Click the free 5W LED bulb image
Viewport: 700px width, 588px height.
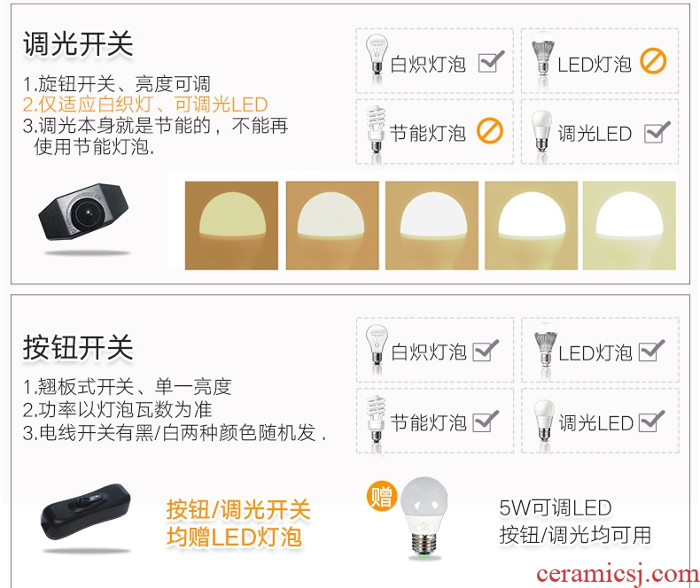[x=424, y=517]
